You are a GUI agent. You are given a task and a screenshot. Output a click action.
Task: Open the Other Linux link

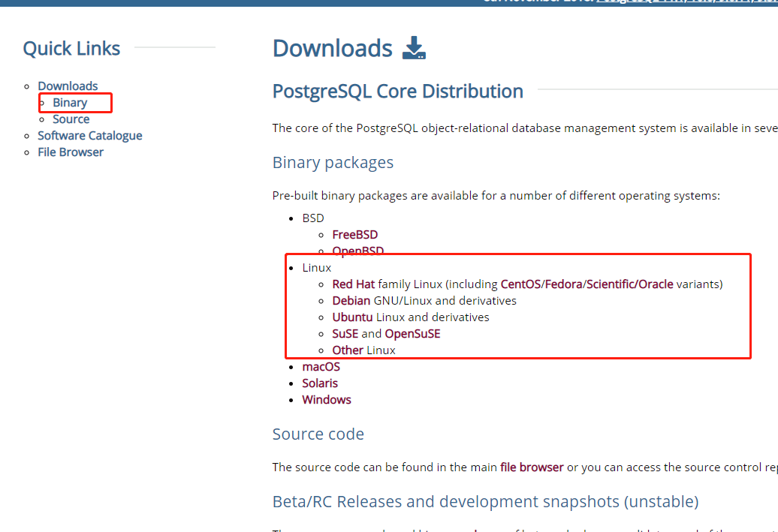pyautogui.click(x=348, y=350)
